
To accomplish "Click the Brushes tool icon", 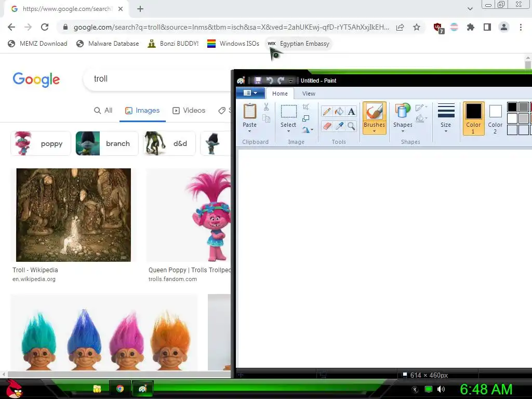I will tap(374, 111).
